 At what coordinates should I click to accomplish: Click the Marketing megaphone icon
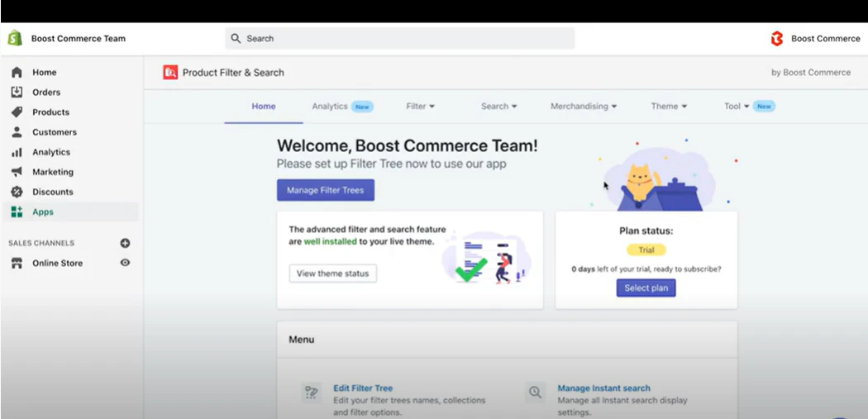[x=17, y=172]
